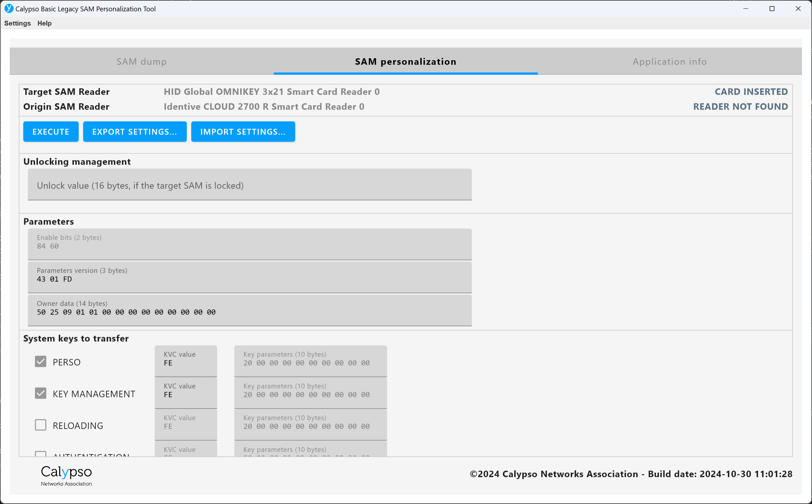The image size is (812, 504).
Task: Edit the Owner data field
Action: click(x=250, y=310)
